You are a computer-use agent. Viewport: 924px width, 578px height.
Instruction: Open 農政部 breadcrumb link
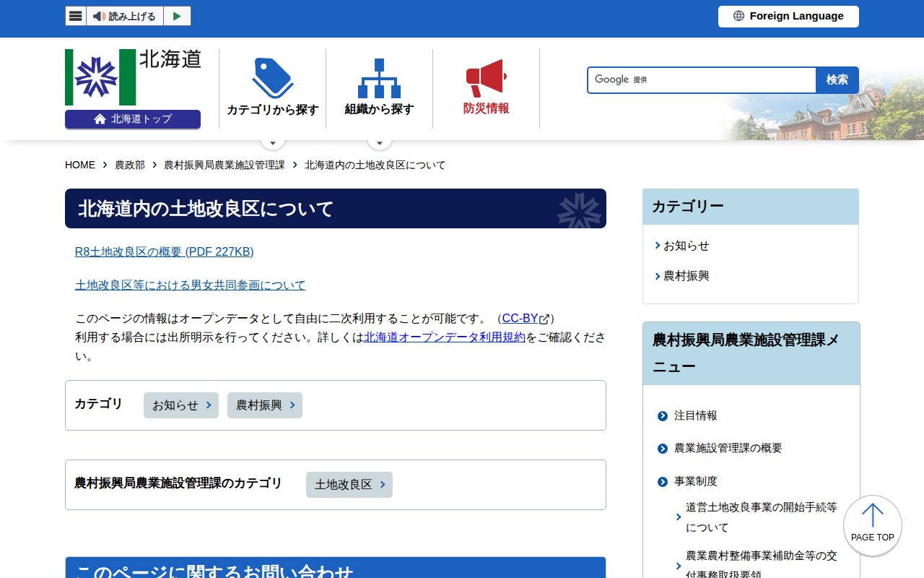(130, 165)
